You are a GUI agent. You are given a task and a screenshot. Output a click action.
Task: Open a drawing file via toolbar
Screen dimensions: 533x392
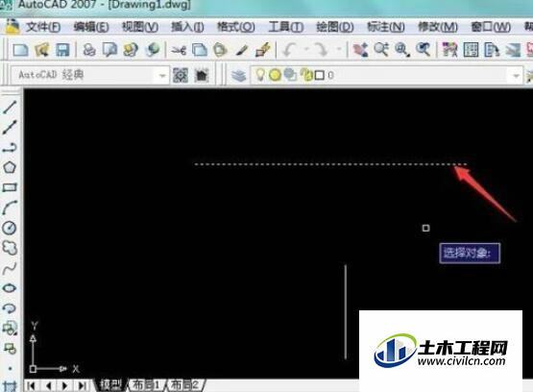pos(42,50)
